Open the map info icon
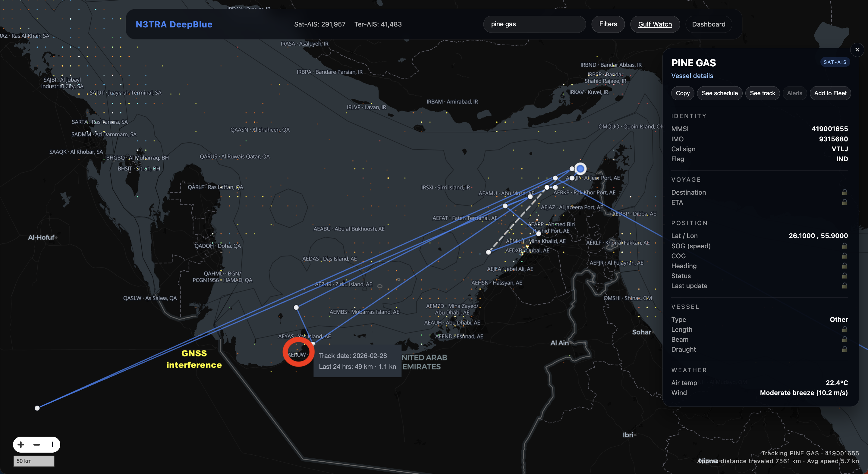The image size is (868, 474). (x=52, y=445)
